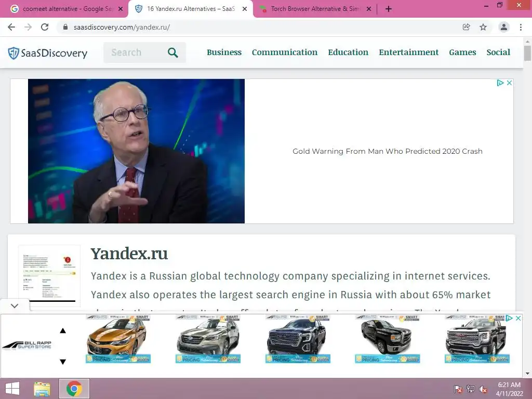532x399 pixels.
Task: Reload the current page
Action: click(45, 27)
